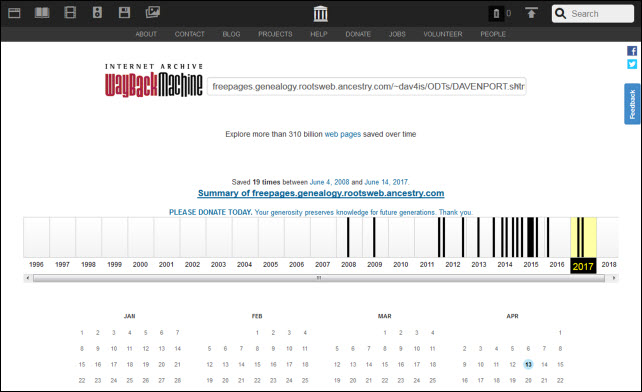Select year 1996 on the timeline
Image resolution: width=642 pixels, height=392 pixels.
point(36,265)
